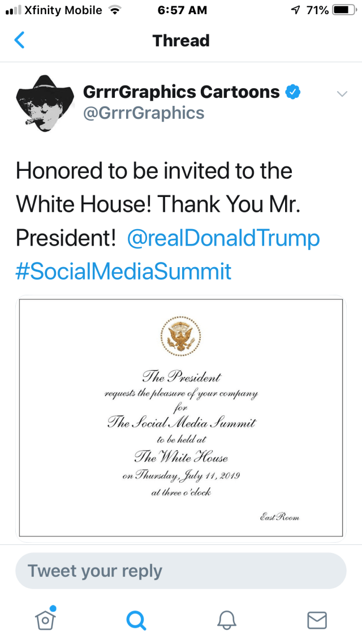Image resolution: width=362 pixels, height=644 pixels.
Task: Tap the Thread title in header
Action: [x=181, y=41]
